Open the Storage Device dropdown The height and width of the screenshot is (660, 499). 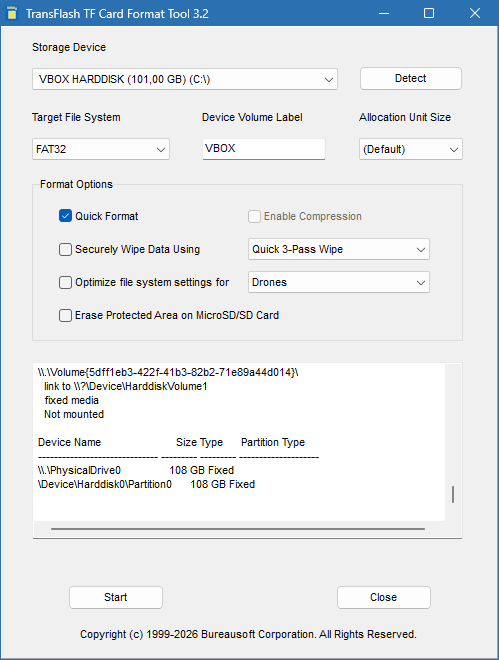[x=185, y=79]
